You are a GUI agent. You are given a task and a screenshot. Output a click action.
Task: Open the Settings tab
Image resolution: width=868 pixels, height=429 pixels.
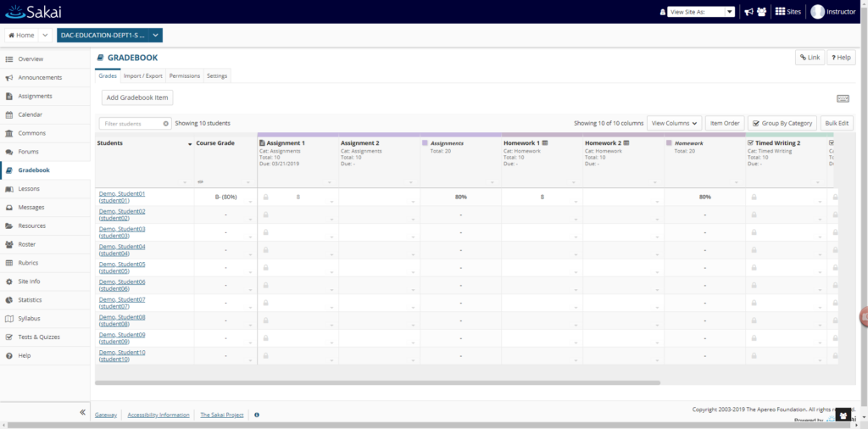click(x=217, y=75)
